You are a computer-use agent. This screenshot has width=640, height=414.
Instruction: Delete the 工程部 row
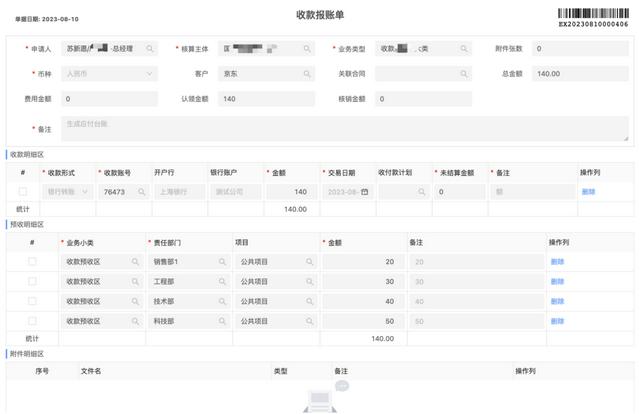(557, 281)
